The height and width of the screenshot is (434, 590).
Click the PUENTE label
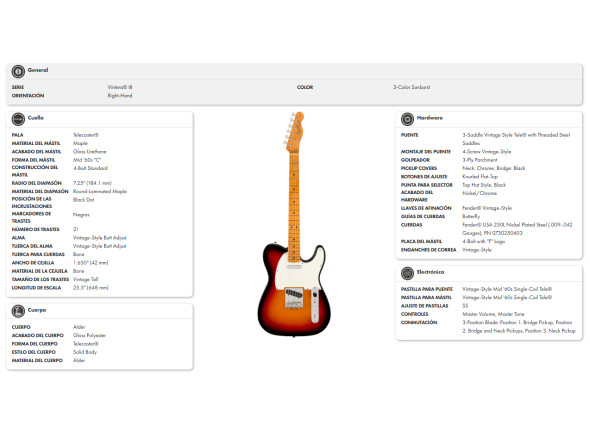coord(409,135)
